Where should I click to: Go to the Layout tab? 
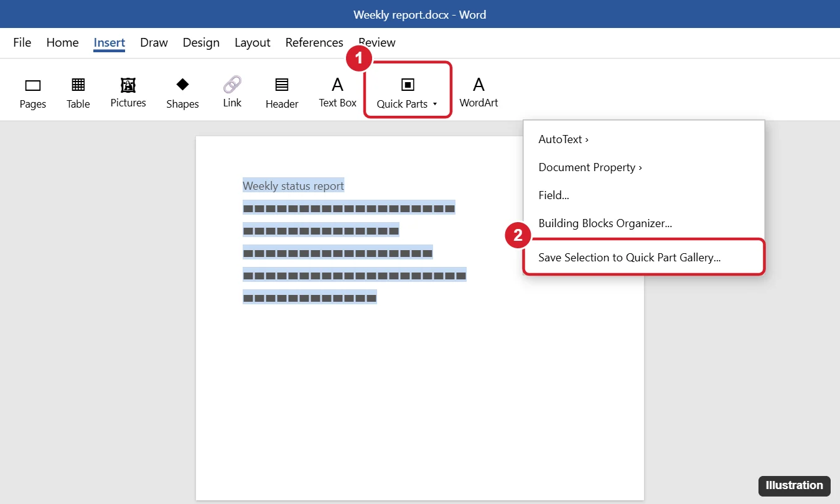click(252, 42)
